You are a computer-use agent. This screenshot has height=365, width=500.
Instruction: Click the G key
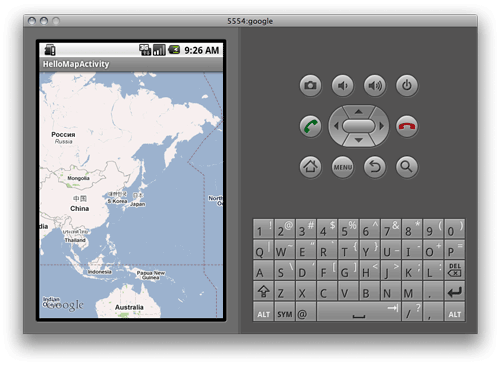coord(348,270)
